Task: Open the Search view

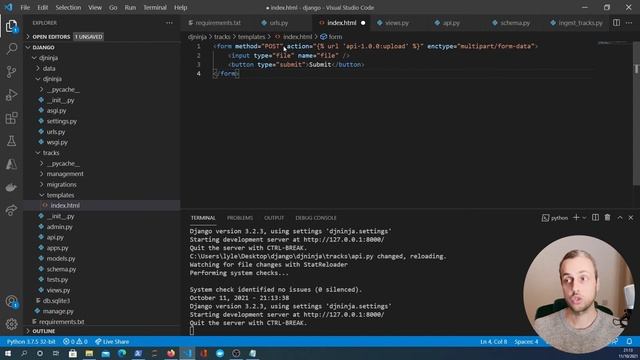Action: 11,49
